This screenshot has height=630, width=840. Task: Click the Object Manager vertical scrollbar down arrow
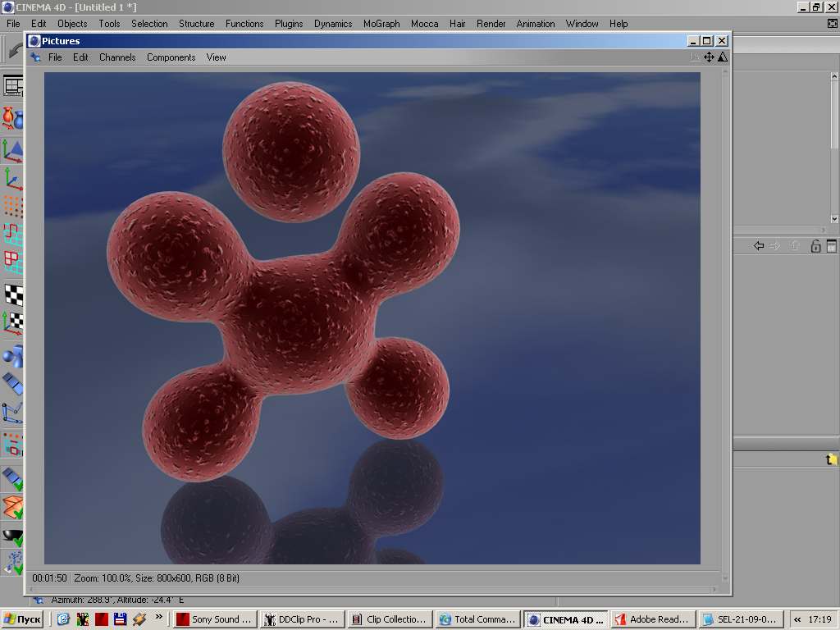click(x=834, y=219)
